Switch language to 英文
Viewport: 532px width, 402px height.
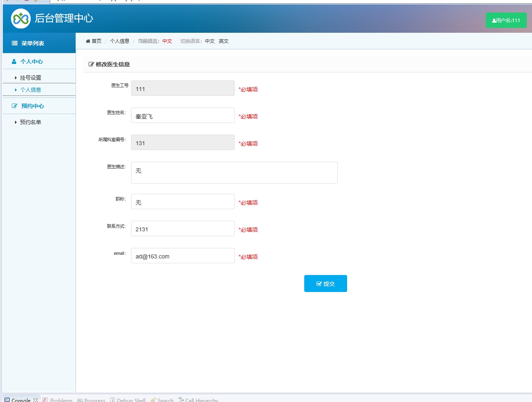pyautogui.click(x=224, y=41)
